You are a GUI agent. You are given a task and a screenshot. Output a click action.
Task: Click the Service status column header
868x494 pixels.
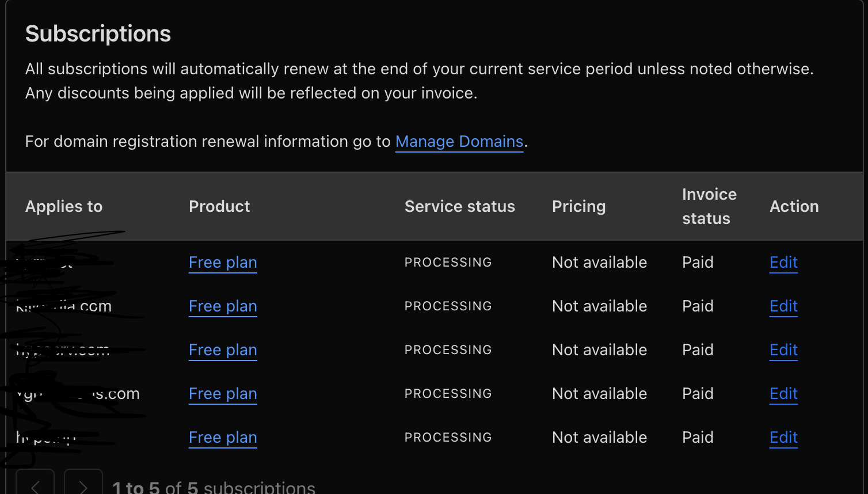459,207
